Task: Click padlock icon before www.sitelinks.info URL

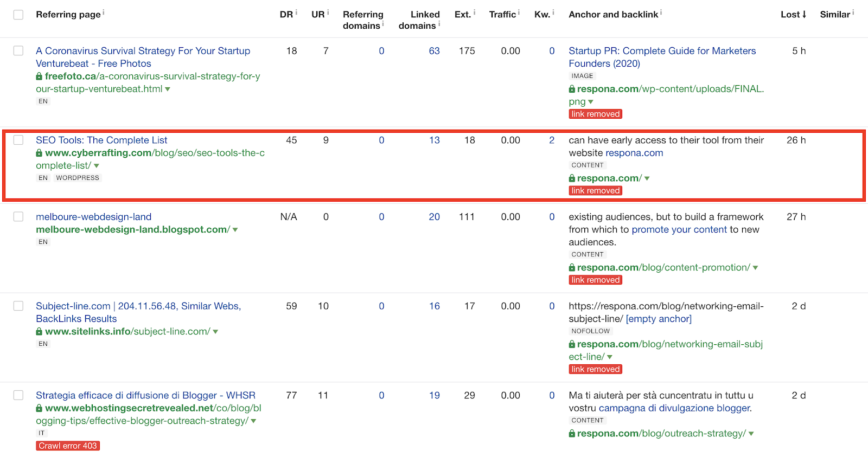Action: point(39,331)
